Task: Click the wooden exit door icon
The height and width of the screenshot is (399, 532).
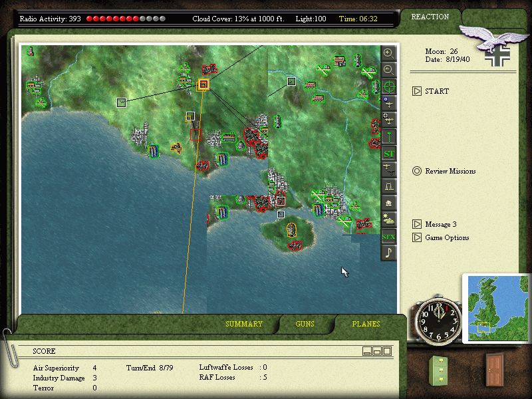Action: pos(495,370)
